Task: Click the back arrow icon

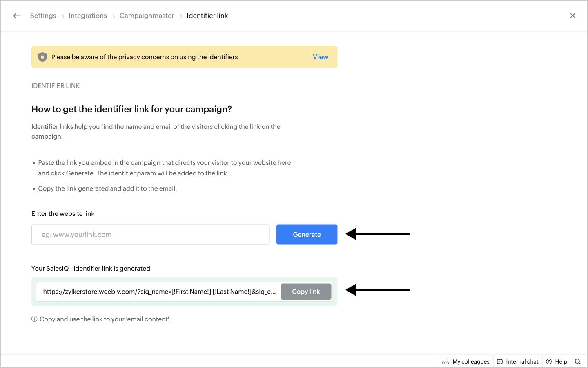Action: click(17, 16)
